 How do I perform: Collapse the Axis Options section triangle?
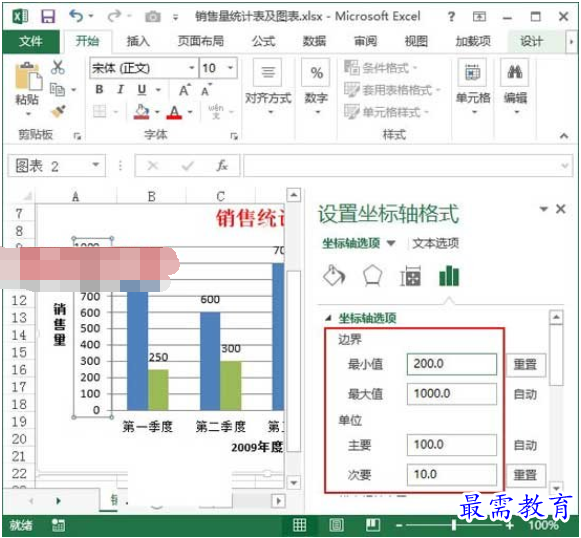click(328, 318)
